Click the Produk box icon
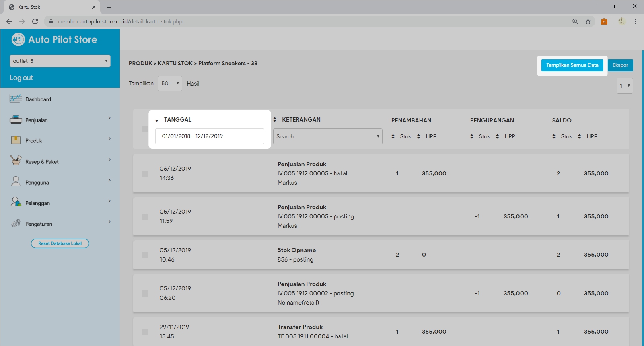The width and height of the screenshot is (644, 346). (x=15, y=140)
